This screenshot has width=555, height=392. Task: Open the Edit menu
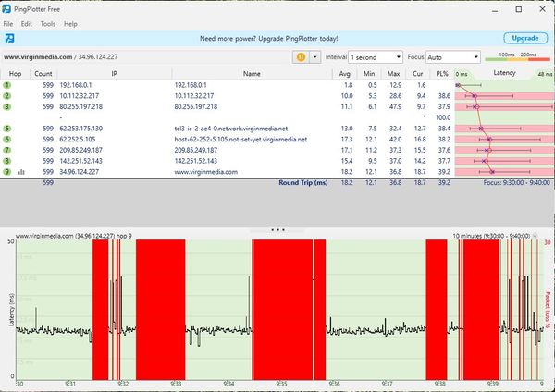[27, 24]
